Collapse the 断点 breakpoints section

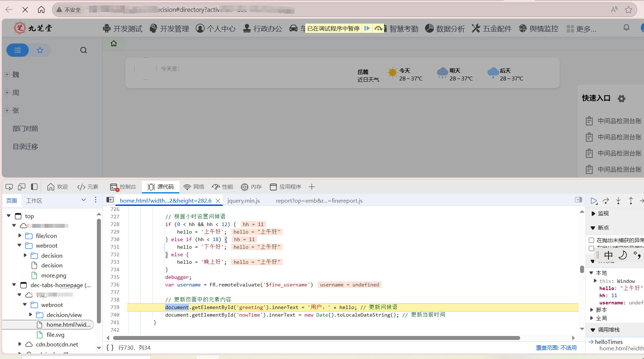[593, 228]
